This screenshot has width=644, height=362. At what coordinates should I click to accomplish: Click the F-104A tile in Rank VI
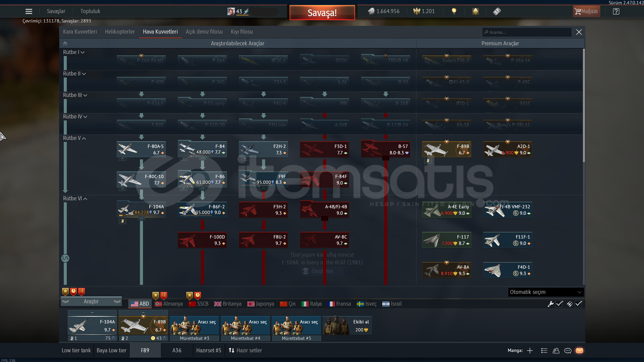(141, 210)
